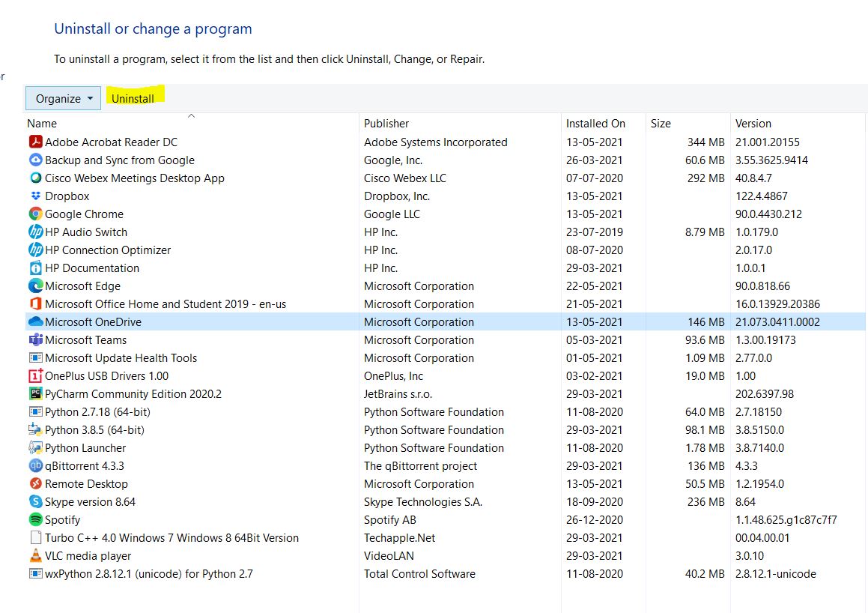This screenshot has height=613, width=868.
Task: Select the 'VLC media player' name
Action: coord(88,556)
